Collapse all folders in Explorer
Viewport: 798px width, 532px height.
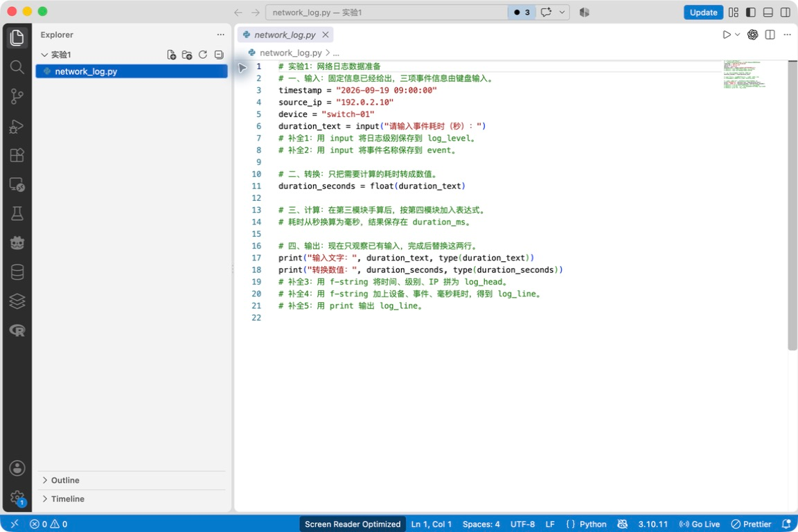pyautogui.click(x=219, y=55)
